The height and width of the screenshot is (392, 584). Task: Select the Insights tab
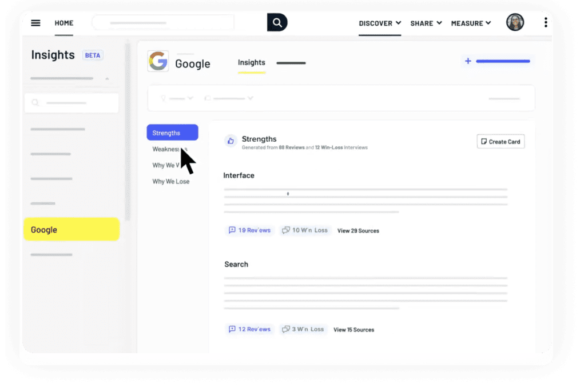point(252,63)
